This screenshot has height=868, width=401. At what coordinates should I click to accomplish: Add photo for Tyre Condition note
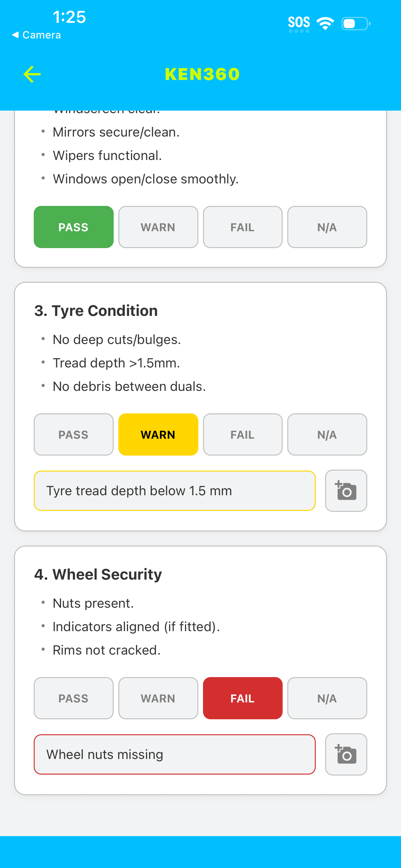point(346,491)
